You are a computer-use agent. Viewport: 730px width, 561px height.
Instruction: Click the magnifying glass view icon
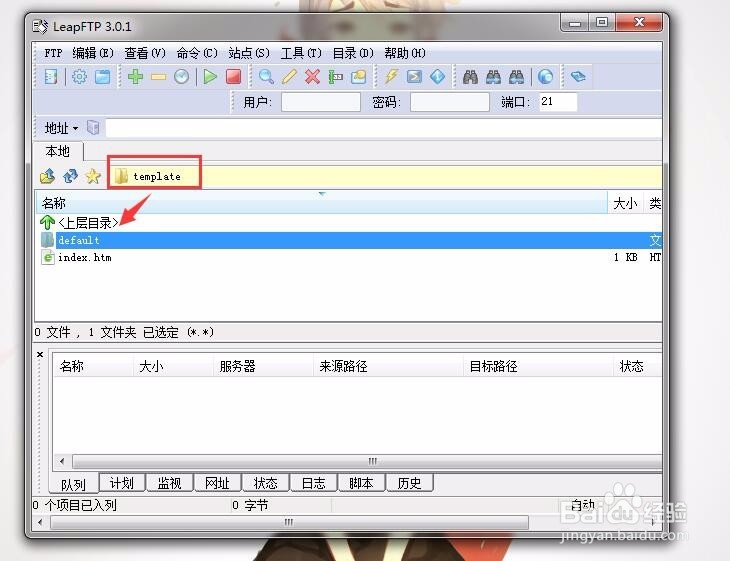(x=266, y=77)
